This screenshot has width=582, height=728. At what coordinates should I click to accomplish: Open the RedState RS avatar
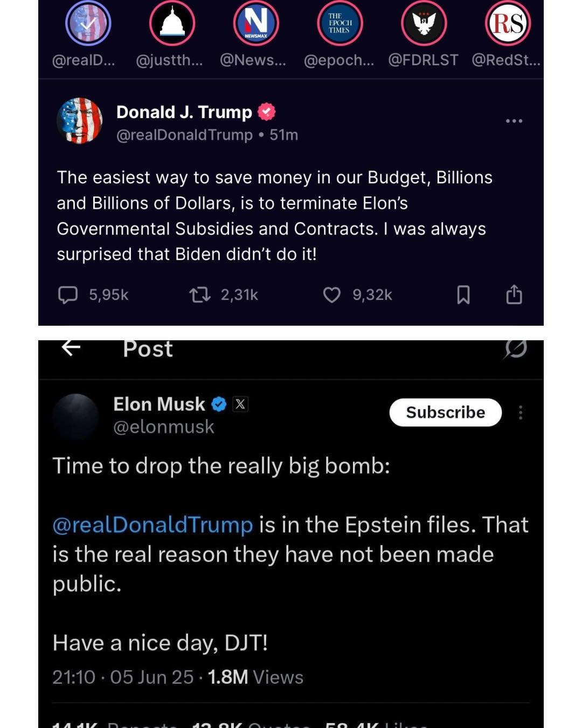(508, 23)
